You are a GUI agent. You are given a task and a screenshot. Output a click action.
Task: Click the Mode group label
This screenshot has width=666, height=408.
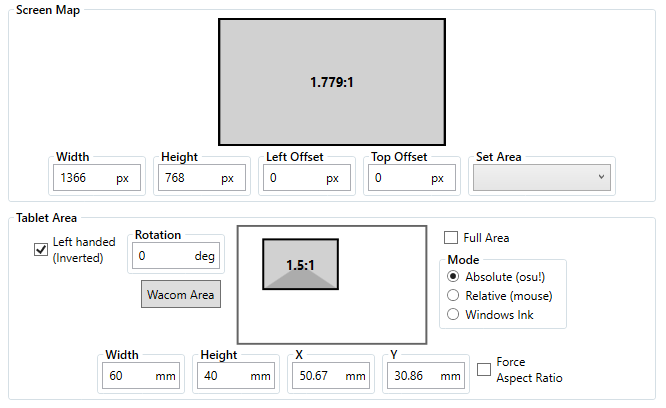coord(463,259)
